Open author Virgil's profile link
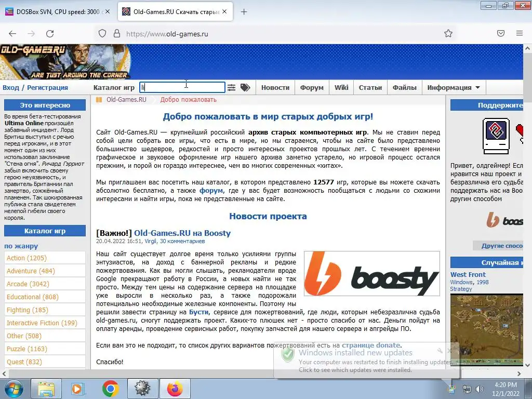532x399 pixels. pyautogui.click(x=150, y=241)
